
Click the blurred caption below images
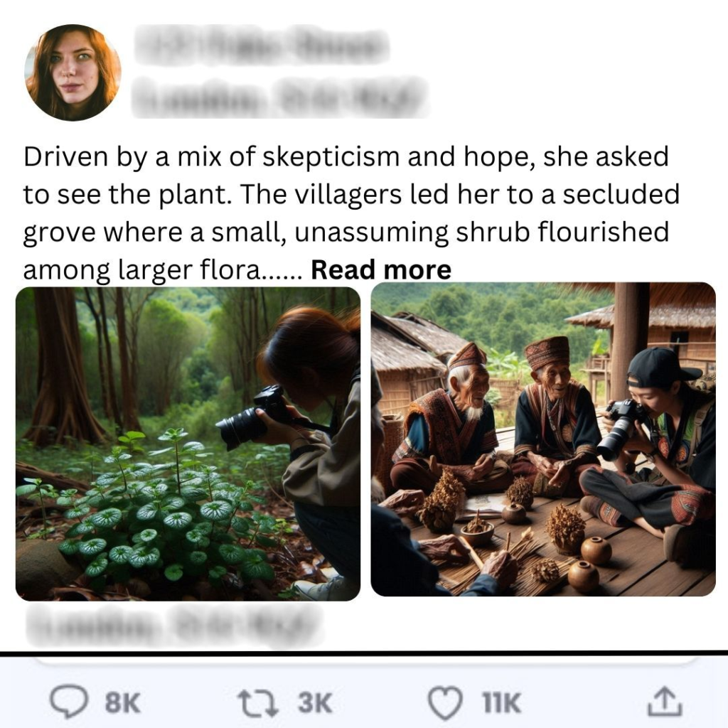[x=171, y=623]
